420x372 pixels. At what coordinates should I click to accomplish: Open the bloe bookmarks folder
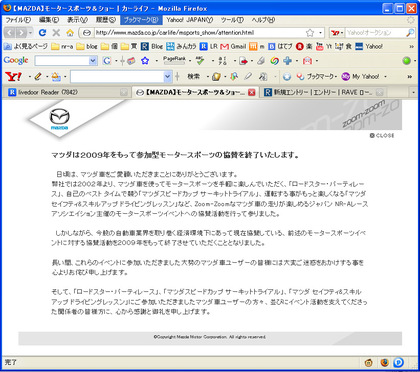[x=87, y=46]
